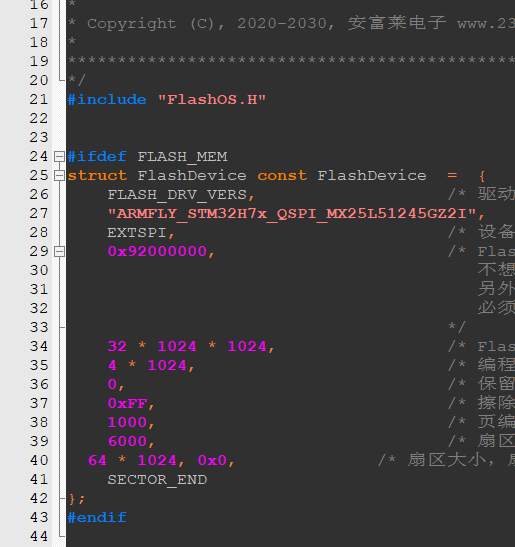Viewport: 515px width, 547px height.
Task: Click the 0x92000000 address value
Action: 157,252
